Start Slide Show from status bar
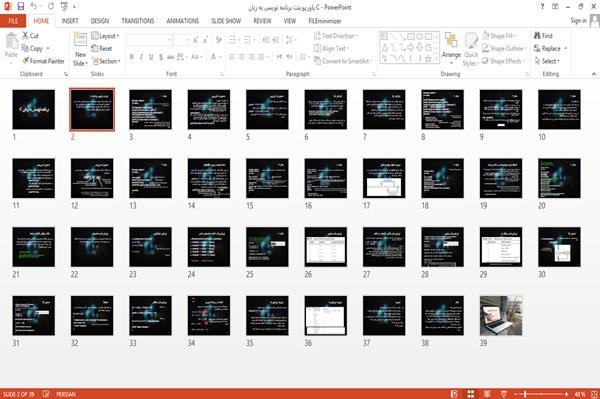 click(x=504, y=394)
